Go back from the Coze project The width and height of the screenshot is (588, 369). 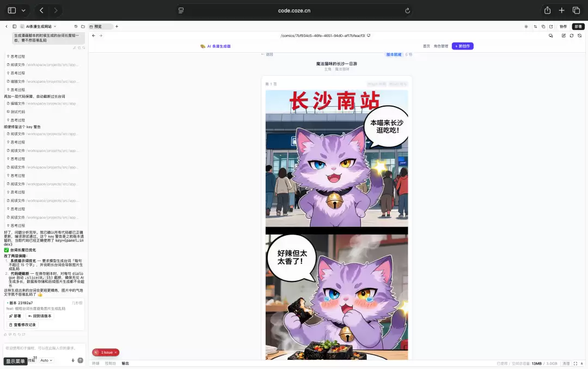(7, 26)
